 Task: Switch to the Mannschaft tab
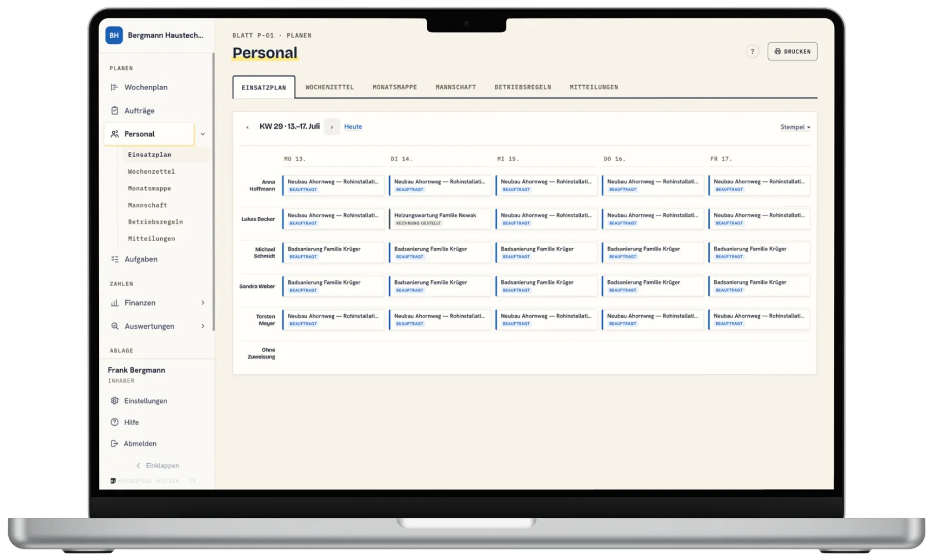point(455,87)
